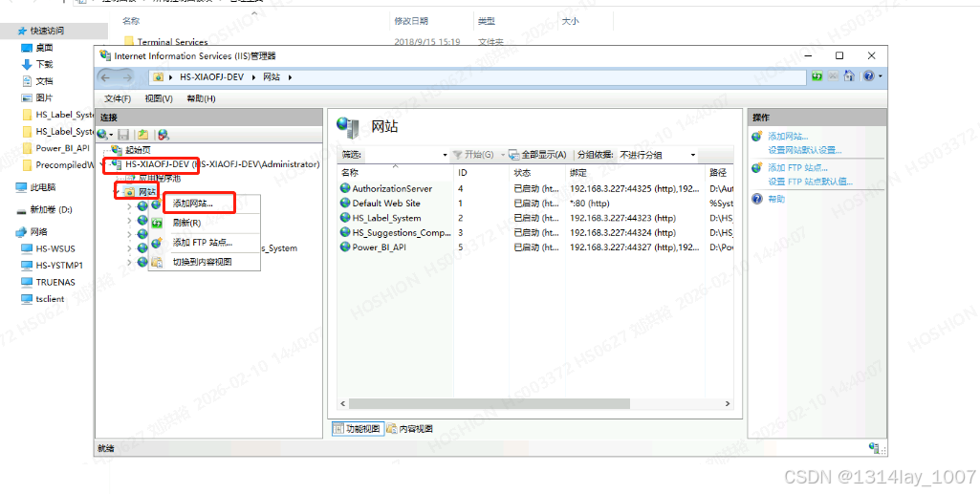The image size is (980, 494).
Task: Open the 筛选 filter dropdown arrow
Action: click(445, 155)
